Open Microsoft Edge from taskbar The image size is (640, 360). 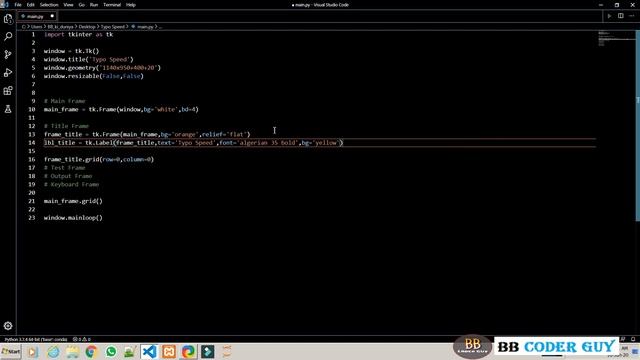pyautogui.click(x=188, y=351)
